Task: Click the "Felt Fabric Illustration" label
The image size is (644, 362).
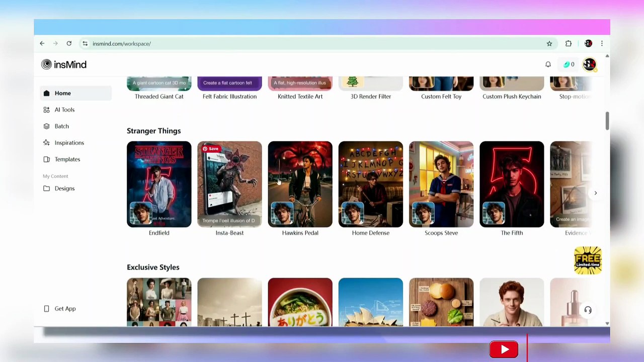Action: coord(229,97)
